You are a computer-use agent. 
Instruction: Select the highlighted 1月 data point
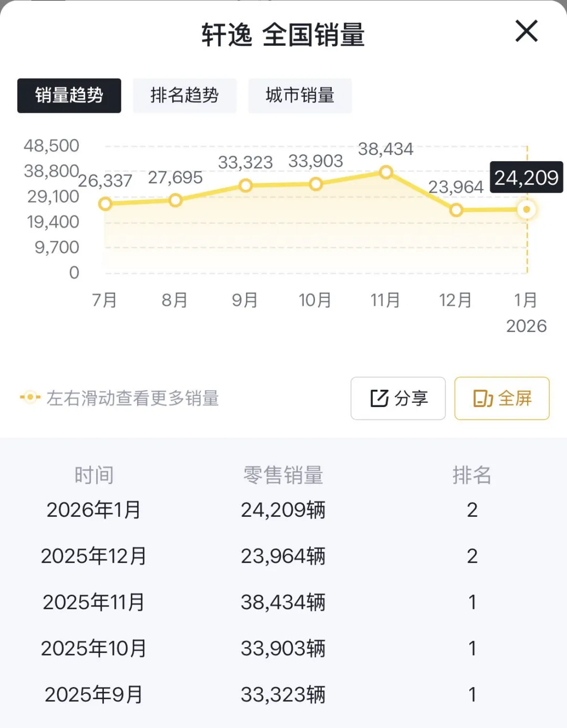527,210
